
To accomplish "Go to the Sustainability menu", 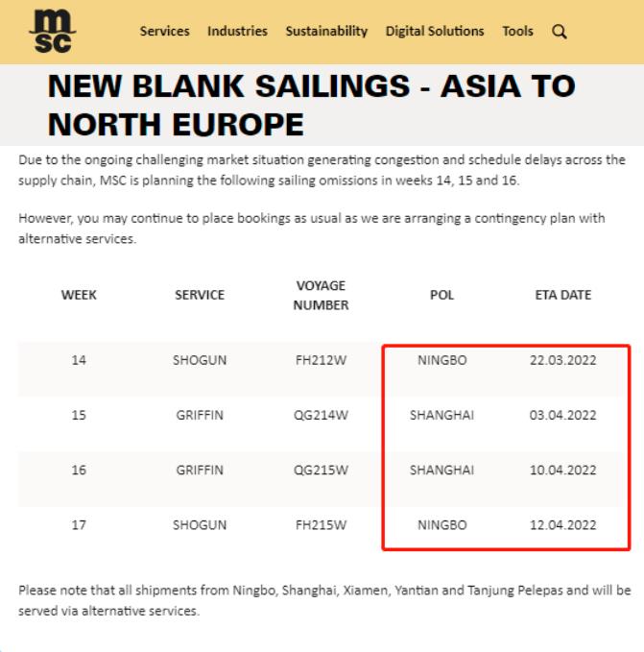I will tap(326, 32).
